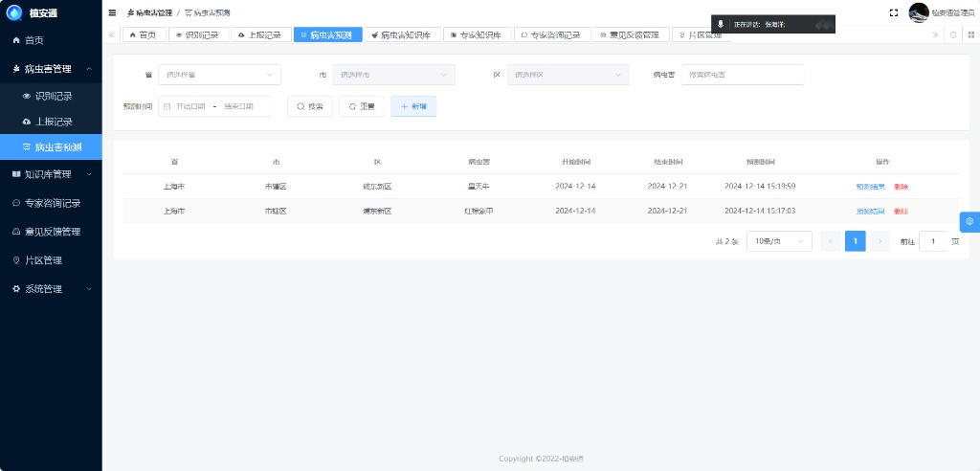The height and width of the screenshot is (471, 980).
Task: Go to previous page arrow
Action: [x=831, y=241]
